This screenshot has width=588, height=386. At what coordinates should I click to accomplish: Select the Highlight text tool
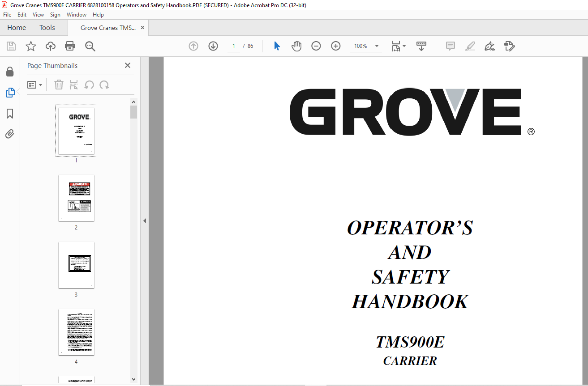[470, 46]
